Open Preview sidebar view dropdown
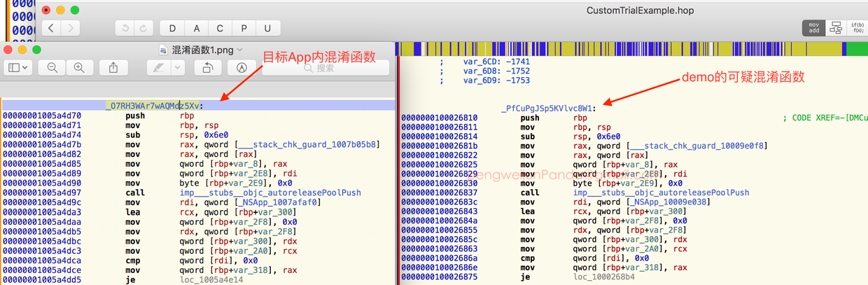868x285 pixels. point(17,67)
